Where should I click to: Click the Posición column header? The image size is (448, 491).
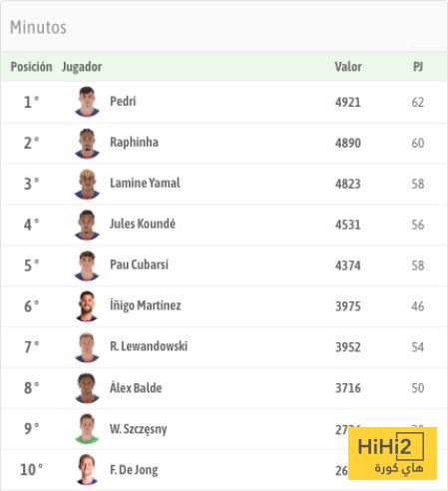[x=31, y=67]
